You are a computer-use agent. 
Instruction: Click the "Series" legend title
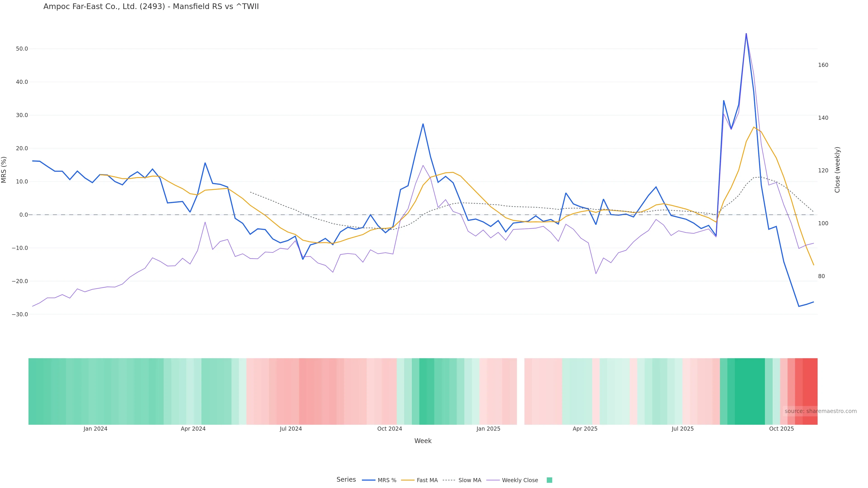(346, 480)
